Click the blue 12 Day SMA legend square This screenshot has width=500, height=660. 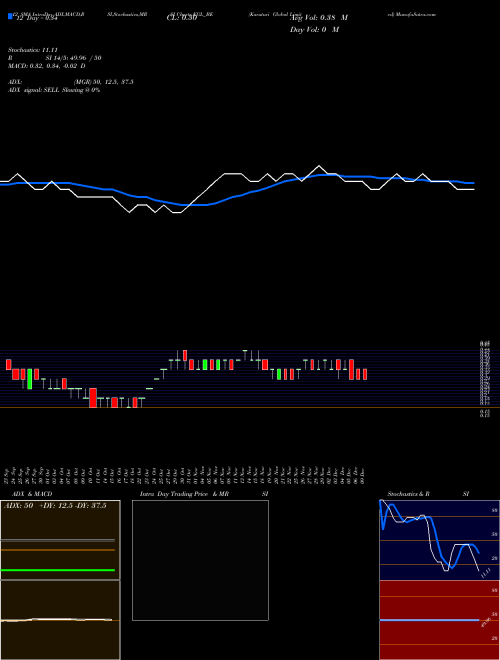click(10, 17)
